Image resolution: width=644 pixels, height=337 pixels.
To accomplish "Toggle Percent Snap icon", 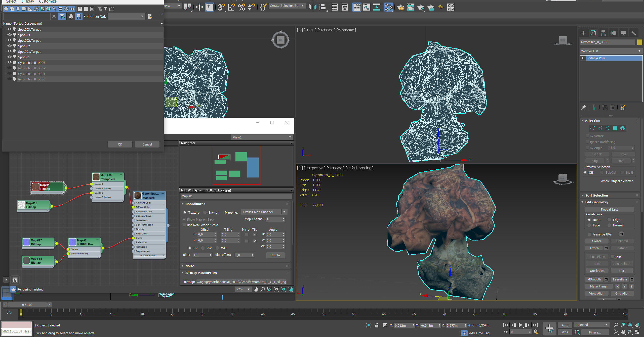I will [241, 7].
